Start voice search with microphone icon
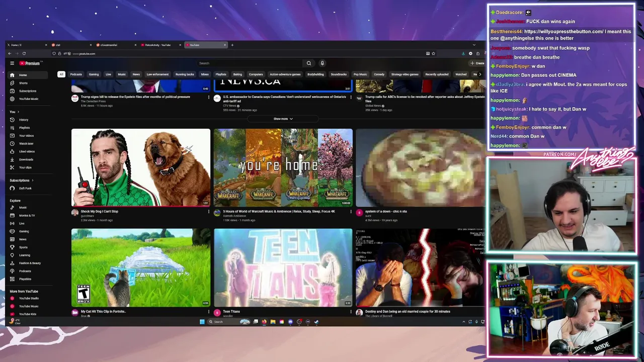 point(322,63)
